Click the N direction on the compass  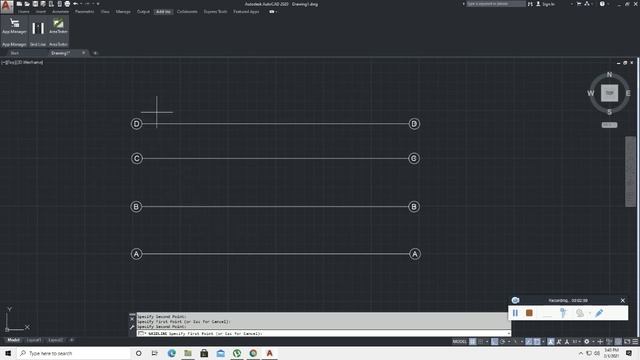609,75
